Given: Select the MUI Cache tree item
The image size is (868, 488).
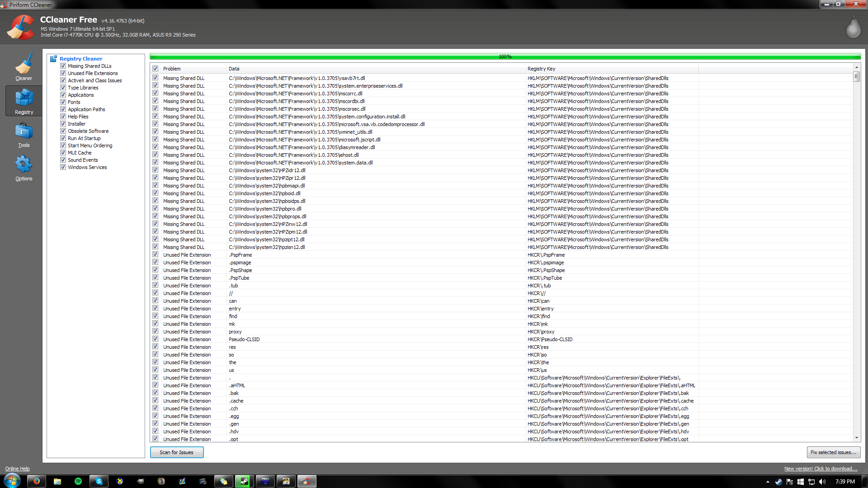Looking at the screenshot, I should tap(80, 153).
